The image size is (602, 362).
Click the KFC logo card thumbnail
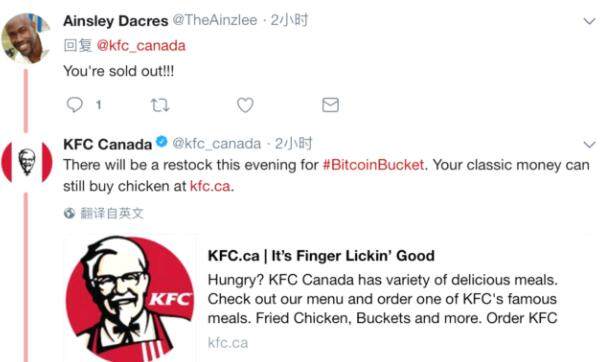point(130,299)
